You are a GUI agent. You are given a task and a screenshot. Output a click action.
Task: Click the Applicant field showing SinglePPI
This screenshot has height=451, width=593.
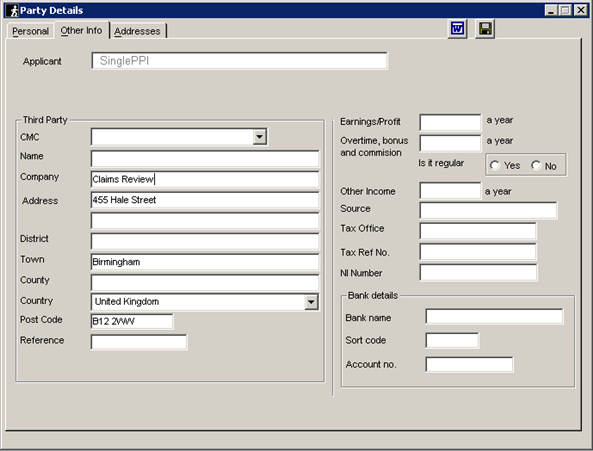239,61
